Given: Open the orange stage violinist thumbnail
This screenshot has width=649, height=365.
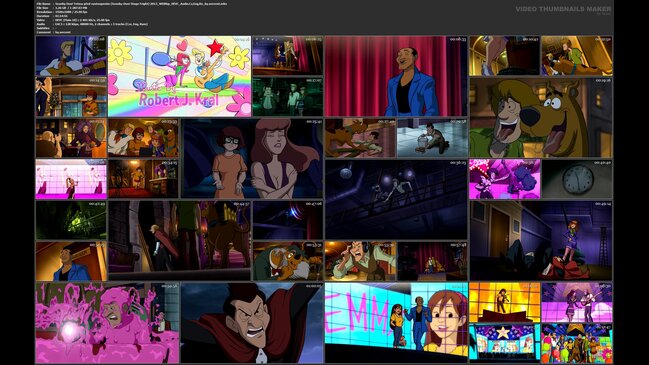Looking at the screenshot, I should 504,303.
